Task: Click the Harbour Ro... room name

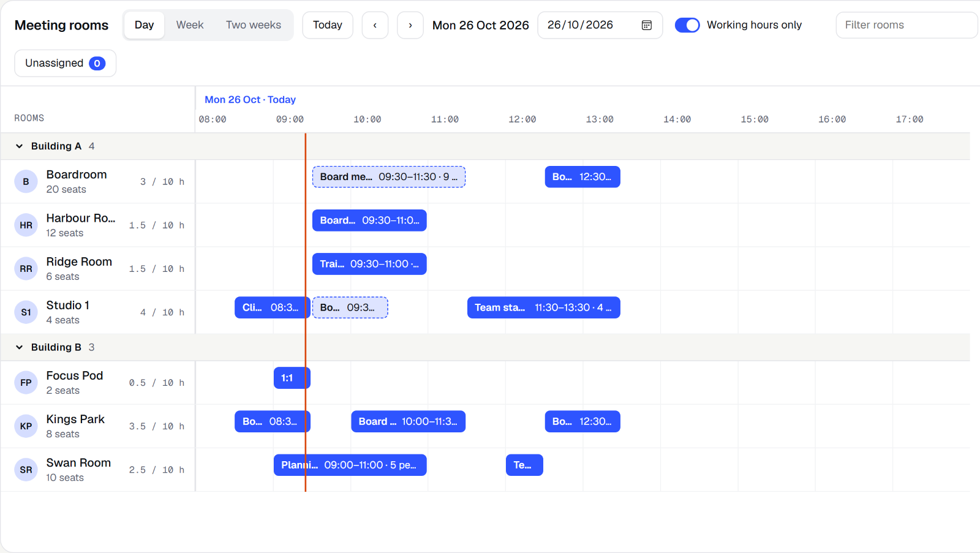Action: pos(81,218)
